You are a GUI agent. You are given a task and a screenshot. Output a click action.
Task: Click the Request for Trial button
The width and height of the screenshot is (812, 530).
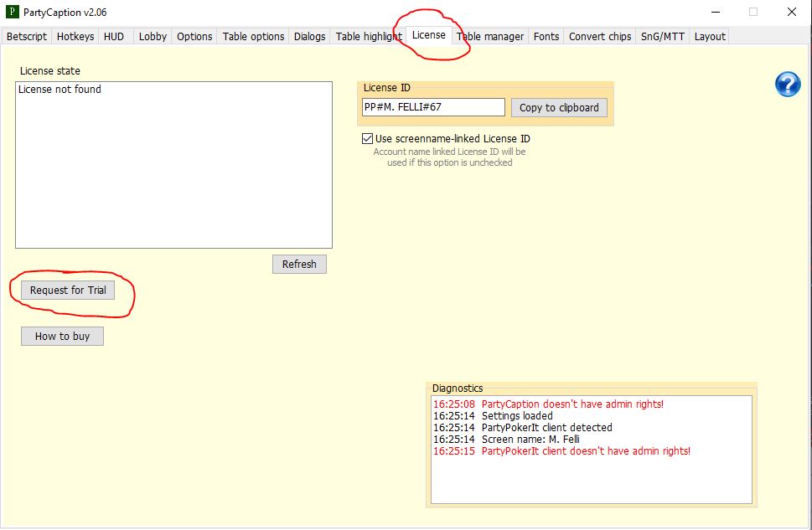68,290
